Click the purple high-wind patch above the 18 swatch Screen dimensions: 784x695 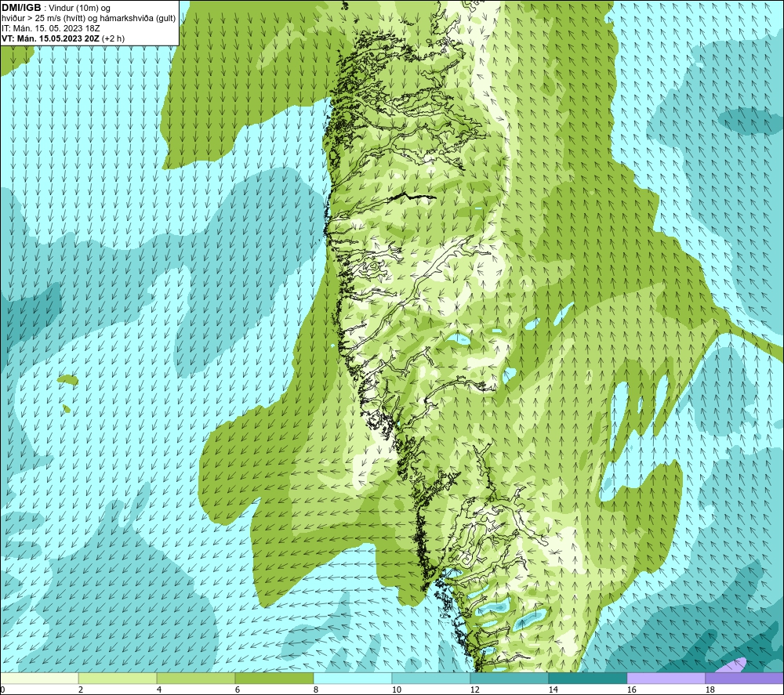(x=734, y=665)
